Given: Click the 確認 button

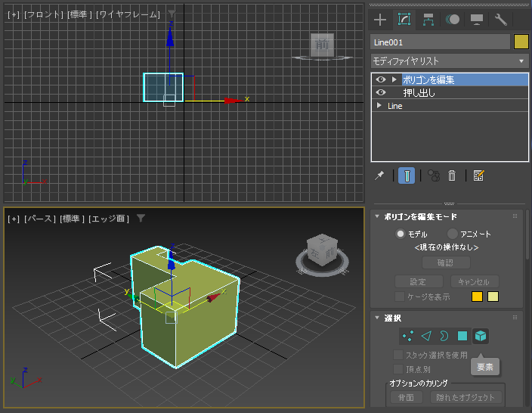Looking at the screenshot, I should tap(446, 262).
